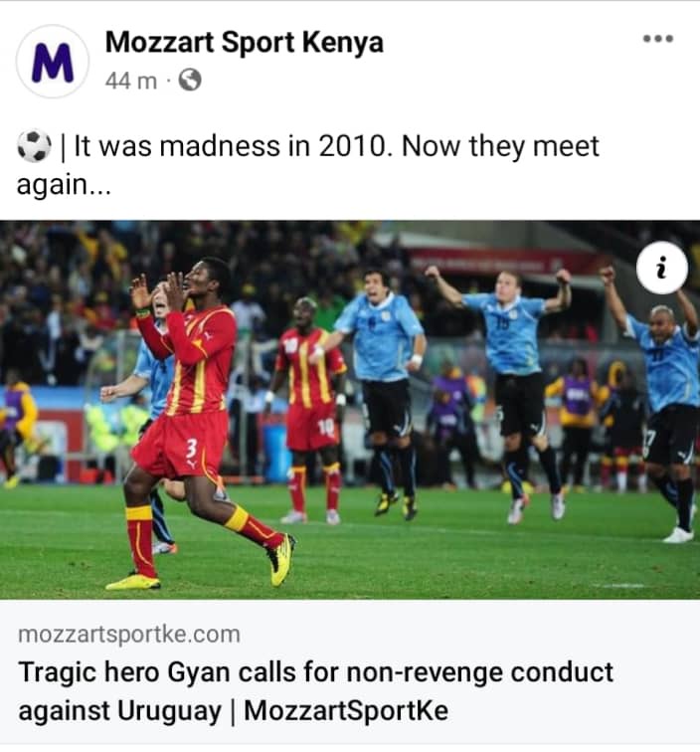700x752 pixels.
Task: Tap the info 'i' icon on the photo
Action: point(662,268)
